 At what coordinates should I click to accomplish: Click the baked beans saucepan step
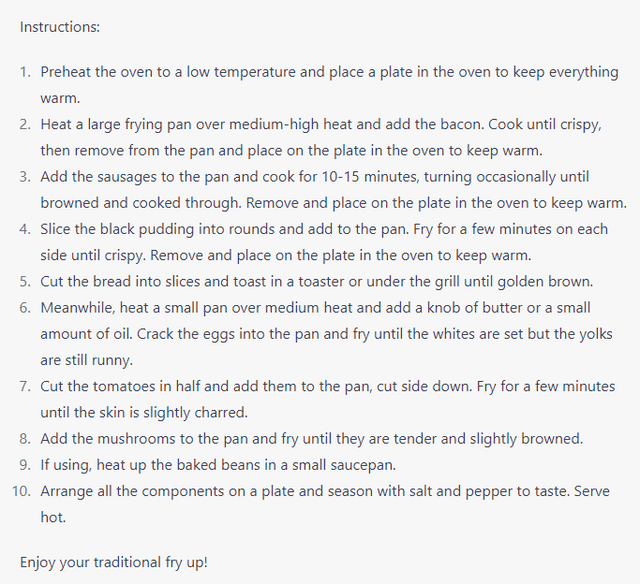coord(218,465)
